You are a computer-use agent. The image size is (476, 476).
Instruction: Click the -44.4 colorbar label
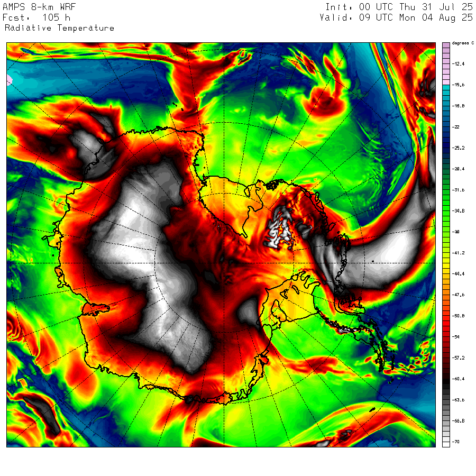coord(458,273)
